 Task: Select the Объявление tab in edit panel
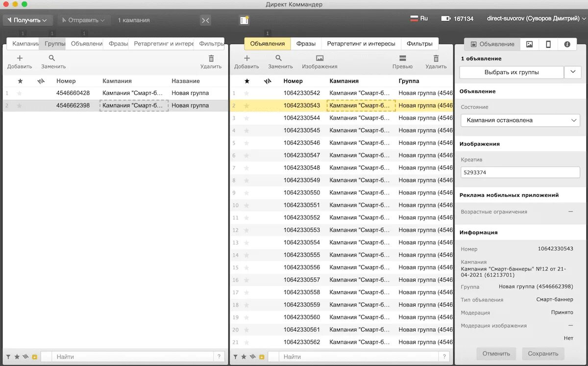[492, 44]
